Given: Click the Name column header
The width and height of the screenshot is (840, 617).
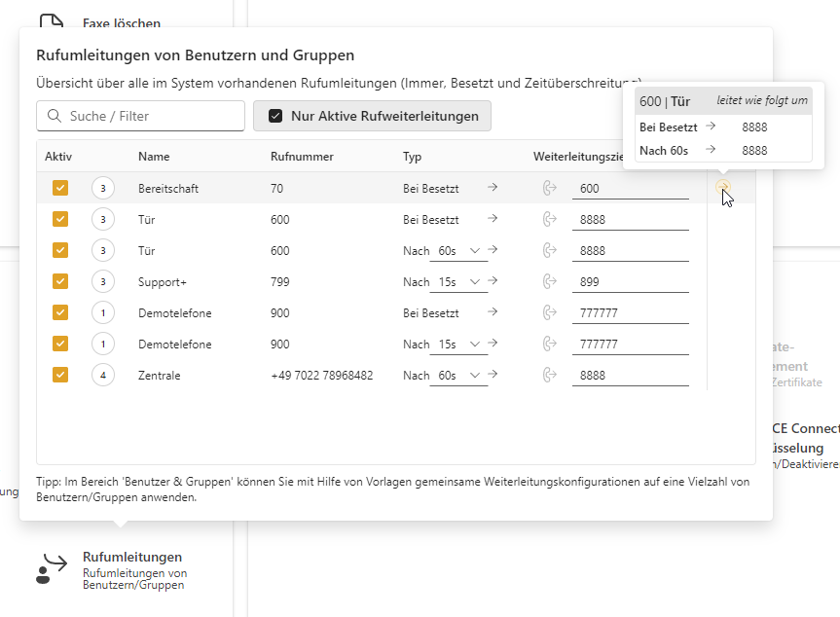Looking at the screenshot, I should (x=154, y=157).
